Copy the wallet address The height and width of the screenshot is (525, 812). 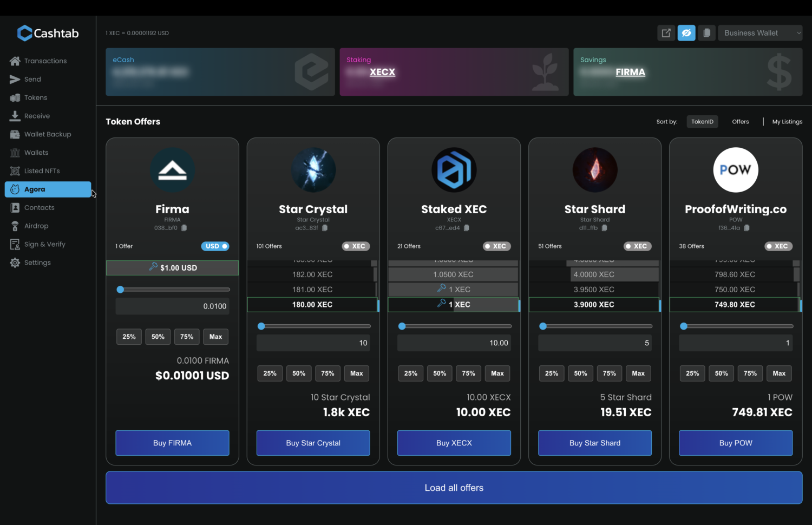tap(706, 33)
